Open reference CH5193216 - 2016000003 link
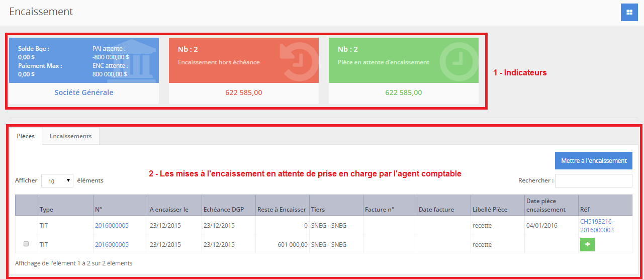Viewport: 644px width, 279px height. tap(597, 226)
